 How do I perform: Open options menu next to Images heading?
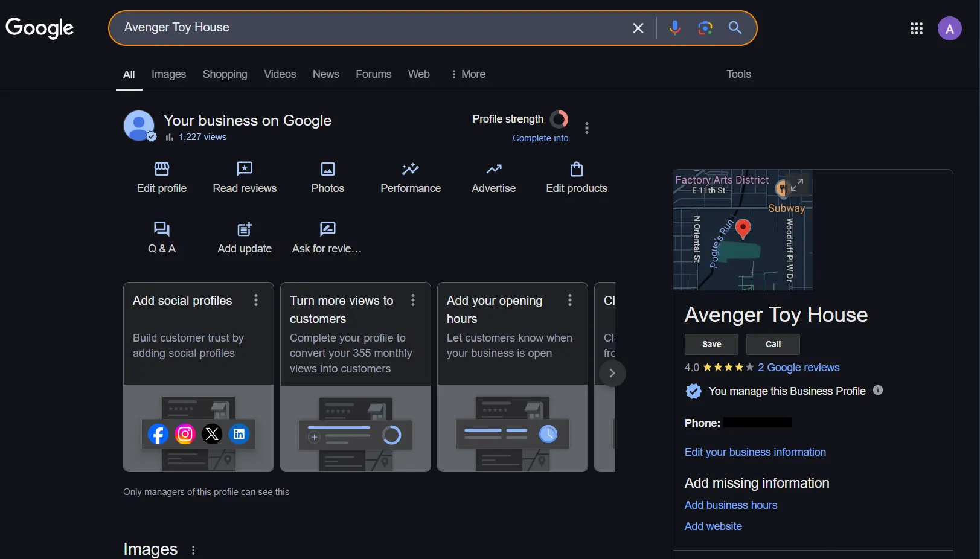[193, 550]
